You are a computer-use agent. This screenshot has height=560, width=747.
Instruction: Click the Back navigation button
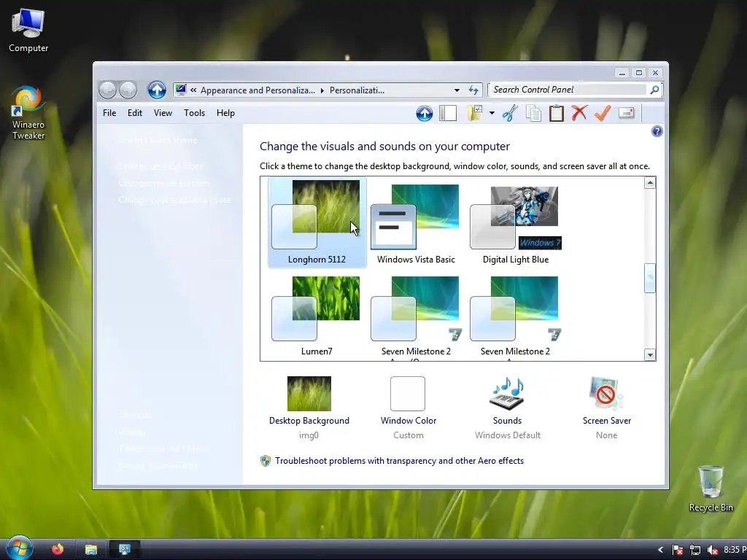point(108,90)
